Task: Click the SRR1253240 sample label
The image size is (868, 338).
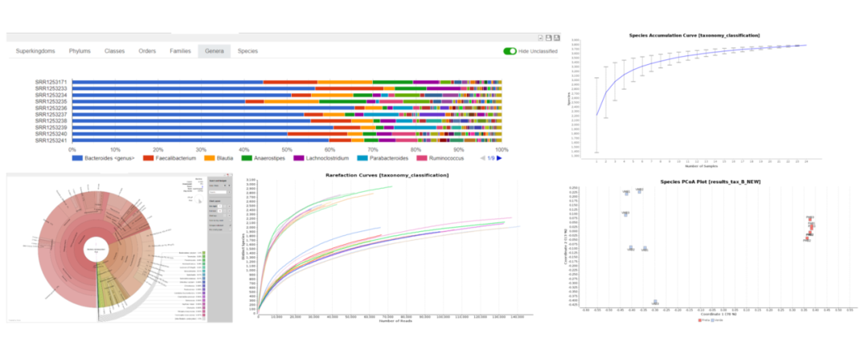Action: tap(51, 134)
